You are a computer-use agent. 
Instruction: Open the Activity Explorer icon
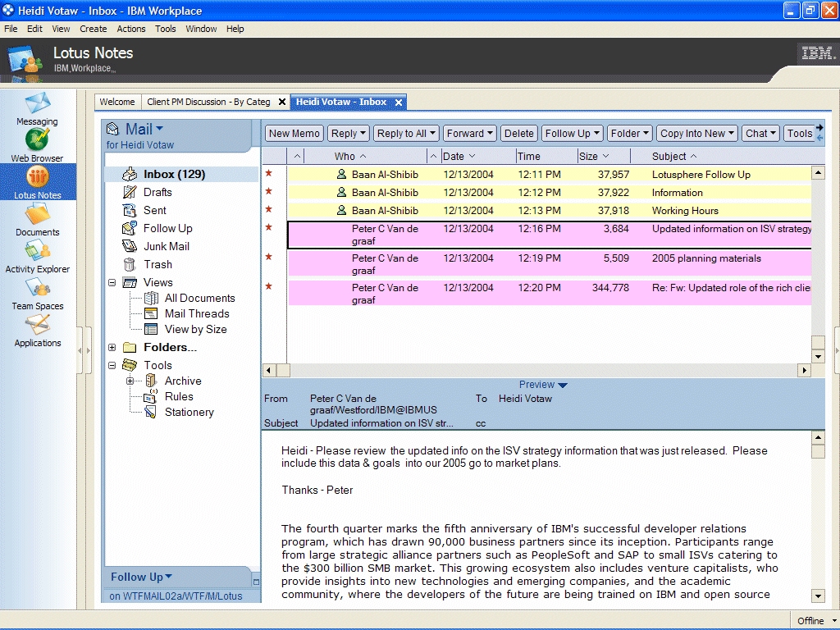coord(38,250)
